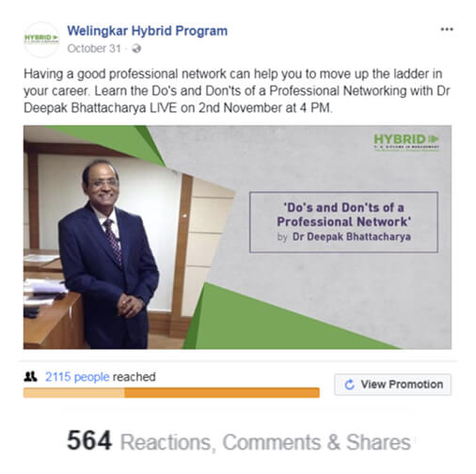476x474 pixels.
Task: Click the 2115 people link
Action: click(77, 377)
